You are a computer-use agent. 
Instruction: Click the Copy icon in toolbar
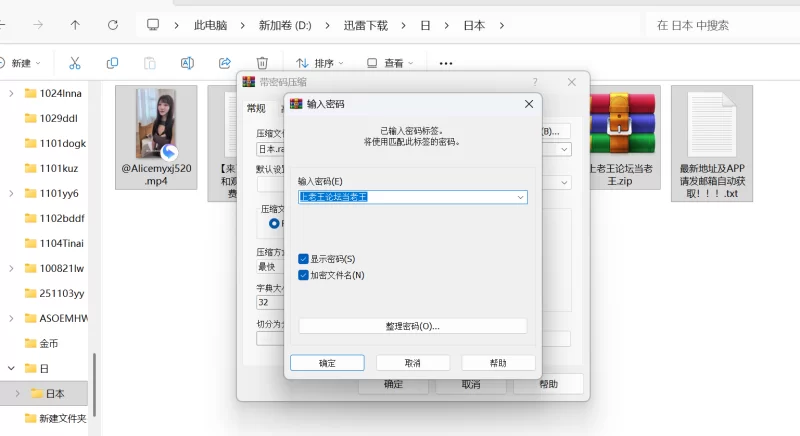[112, 63]
